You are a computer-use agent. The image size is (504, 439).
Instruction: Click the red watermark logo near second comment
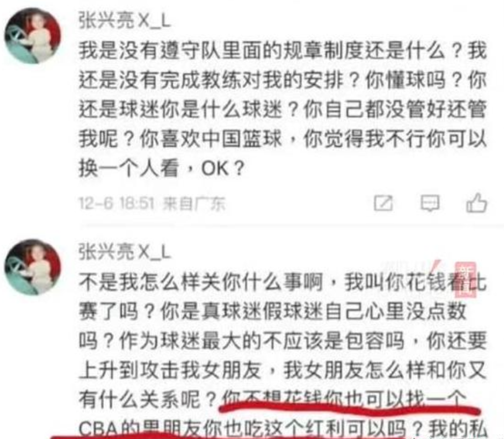(465, 279)
